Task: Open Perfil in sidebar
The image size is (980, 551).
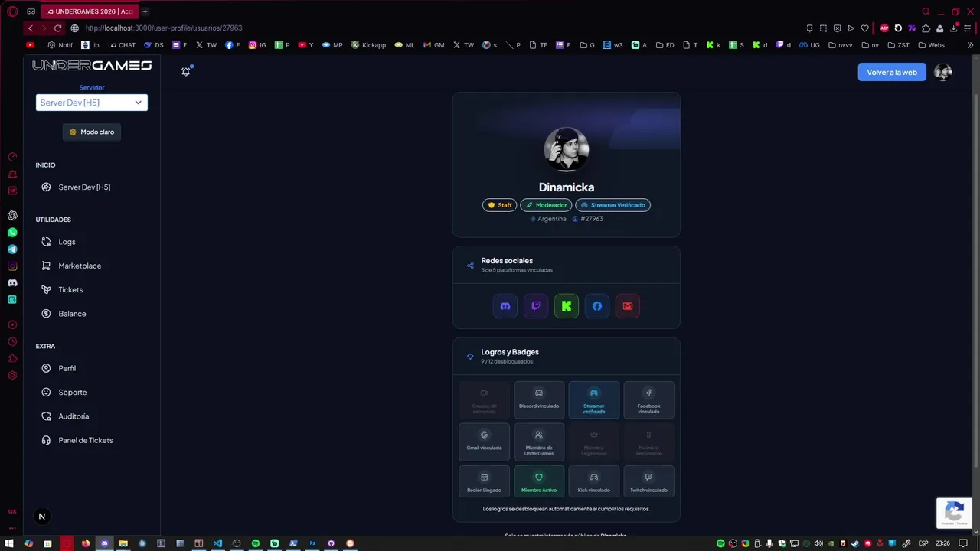Action: [67, 368]
